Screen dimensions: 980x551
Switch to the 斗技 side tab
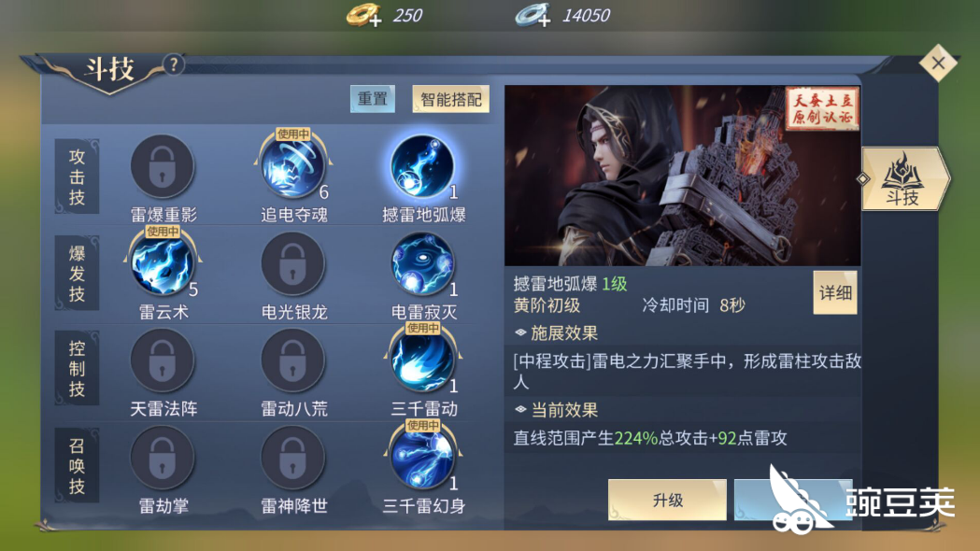[x=903, y=178]
